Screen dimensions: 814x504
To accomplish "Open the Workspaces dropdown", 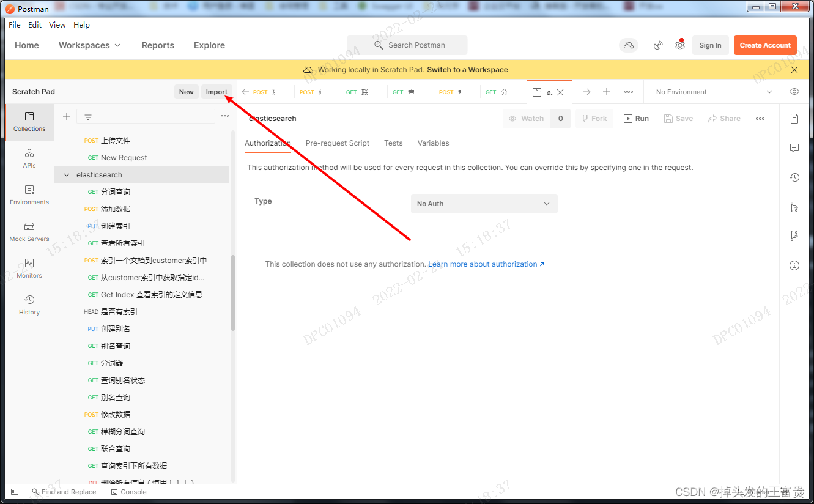I will click(x=89, y=45).
